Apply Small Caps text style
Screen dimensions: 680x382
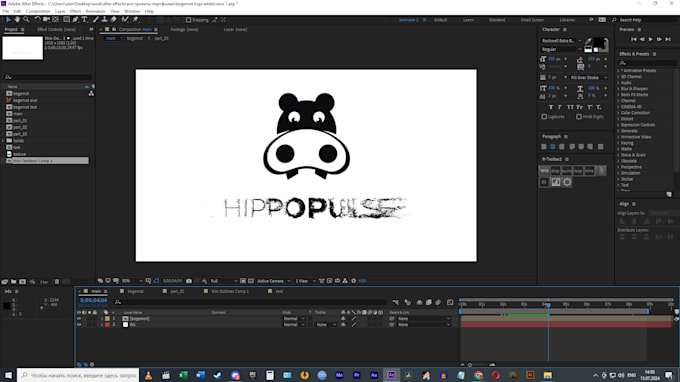point(579,107)
